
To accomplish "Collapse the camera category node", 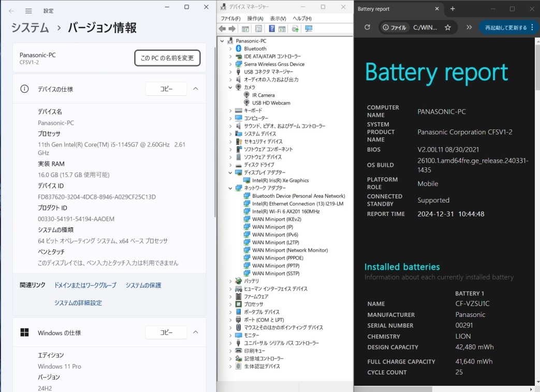I will (230, 87).
